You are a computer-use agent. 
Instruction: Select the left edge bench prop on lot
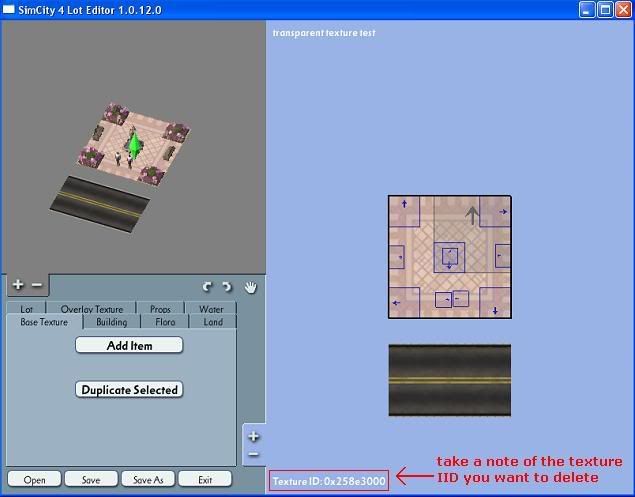[x=397, y=257]
